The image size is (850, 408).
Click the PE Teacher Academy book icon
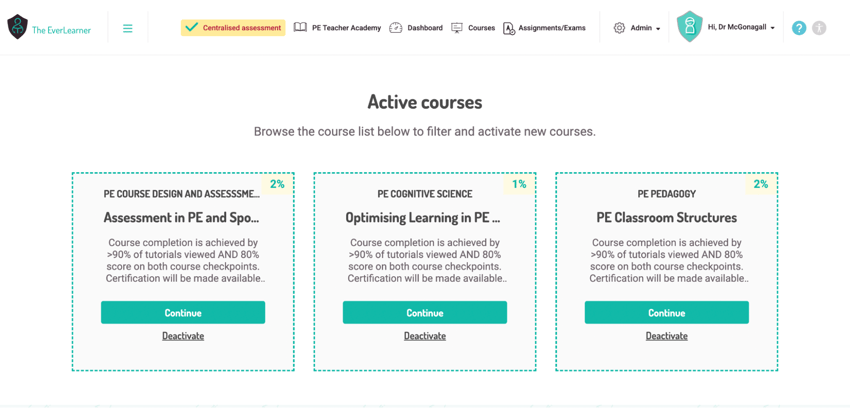tap(300, 28)
